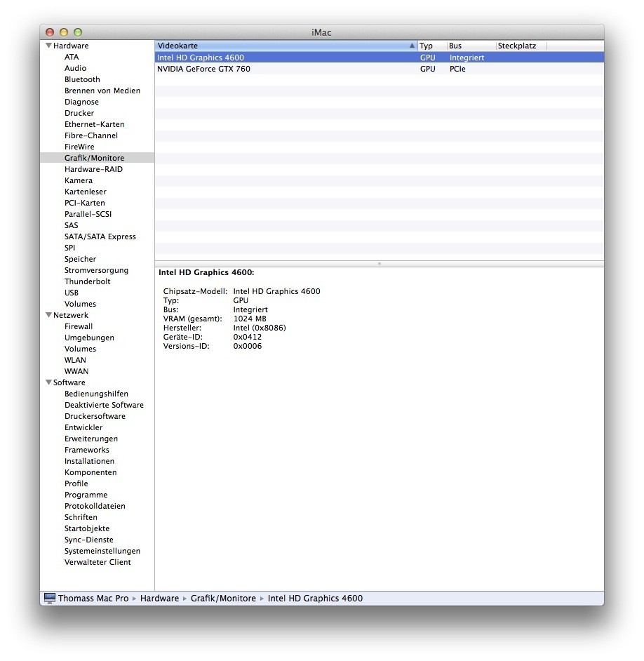
Task: Sort by the Steckplatz column header
Action: pyautogui.click(x=521, y=46)
